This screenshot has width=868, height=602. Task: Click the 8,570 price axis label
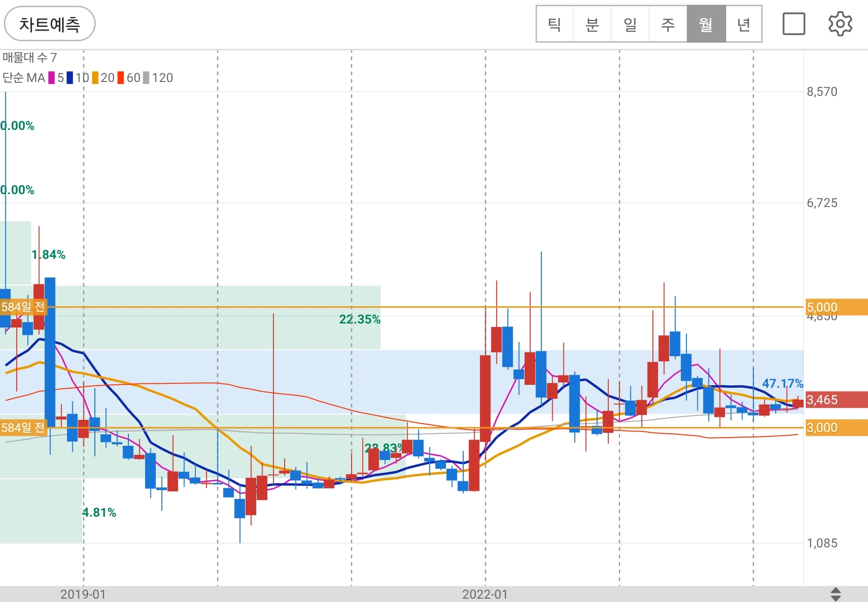[x=822, y=92]
